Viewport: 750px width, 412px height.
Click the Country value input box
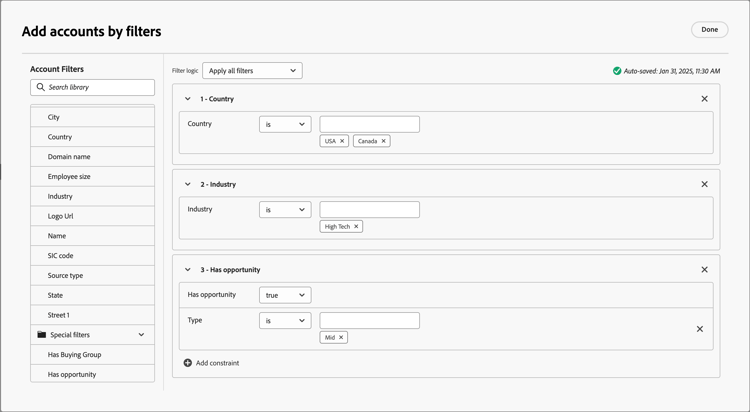369,124
